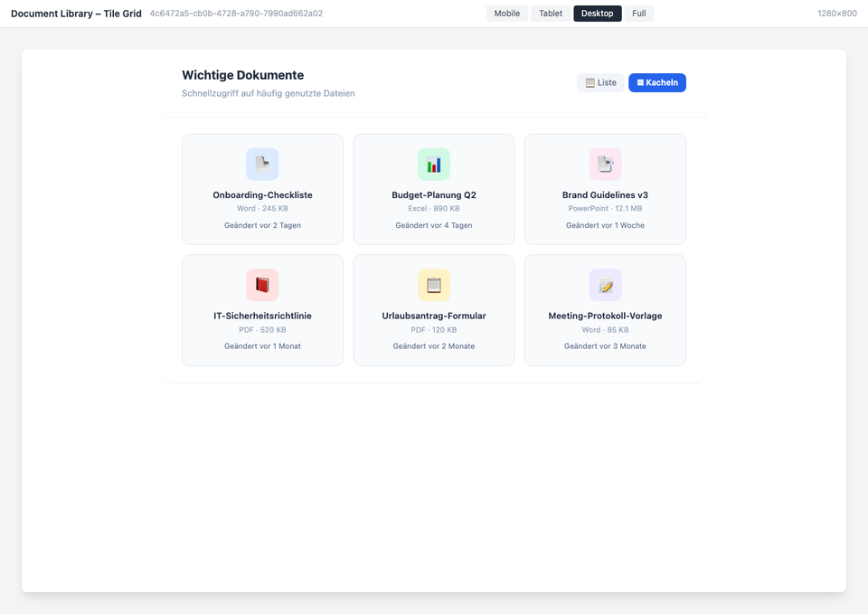Click the 'Wichtige Dokumente' heading
868x614 pixels.
coord(242,75)
